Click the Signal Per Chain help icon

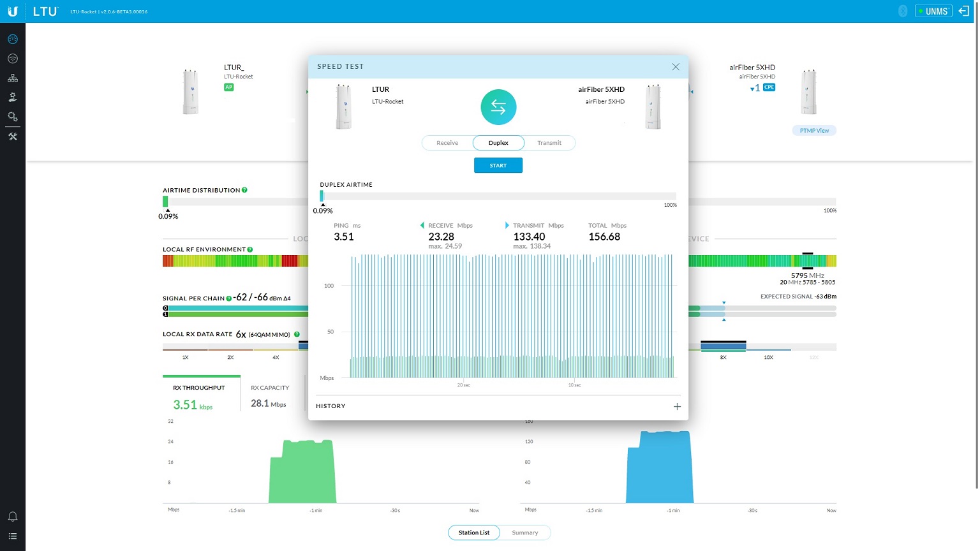click(228, 298)
